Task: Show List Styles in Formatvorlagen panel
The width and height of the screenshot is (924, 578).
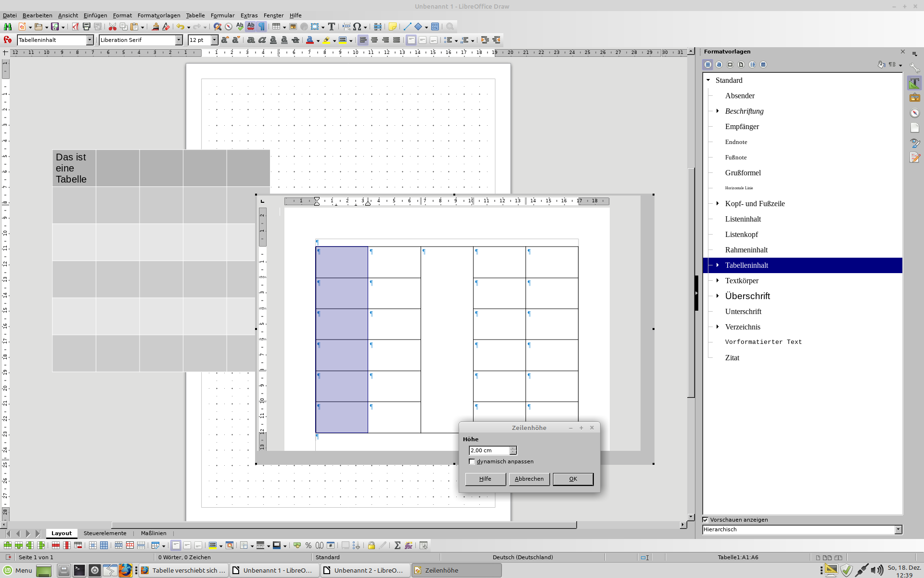Action: (x=752, y=65)
